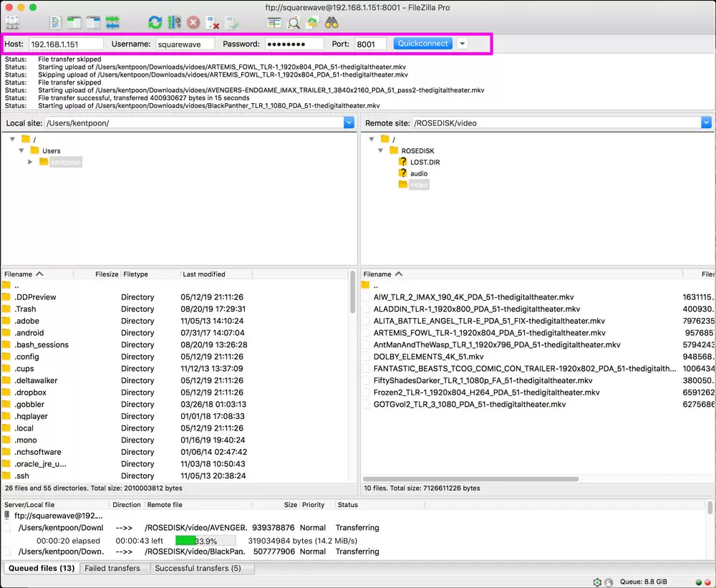Expand the kentpoon folder in local tree

click(30, 163)
